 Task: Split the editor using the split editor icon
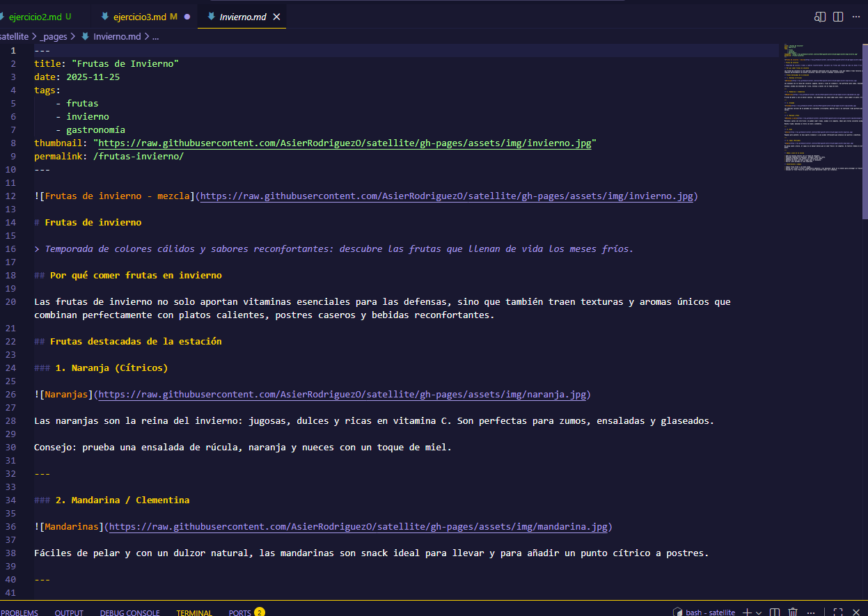[x=838, y=16]
